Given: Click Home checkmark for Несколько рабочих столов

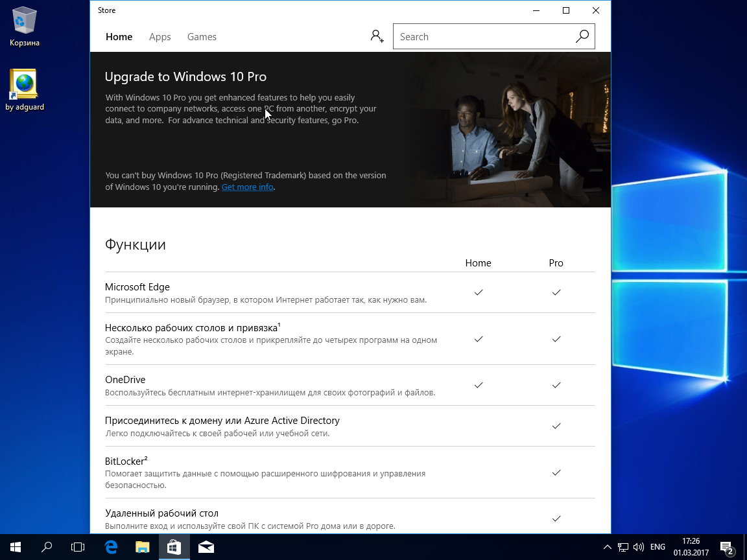Looking at the screenshot, I should pos(479,339).
